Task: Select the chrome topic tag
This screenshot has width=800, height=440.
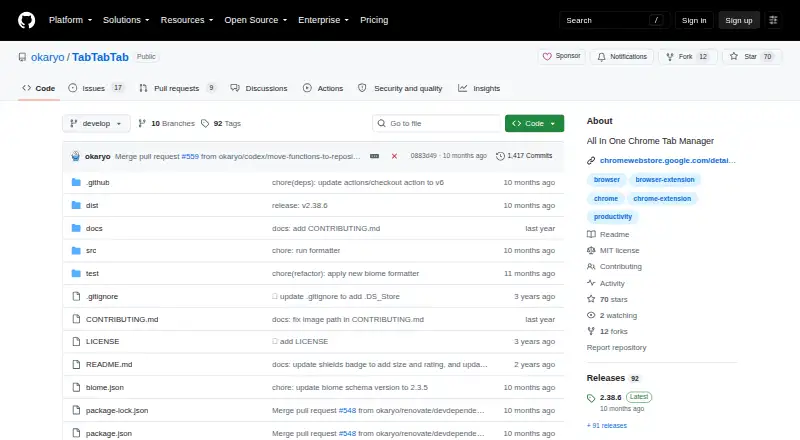Action: pos(606,199)
